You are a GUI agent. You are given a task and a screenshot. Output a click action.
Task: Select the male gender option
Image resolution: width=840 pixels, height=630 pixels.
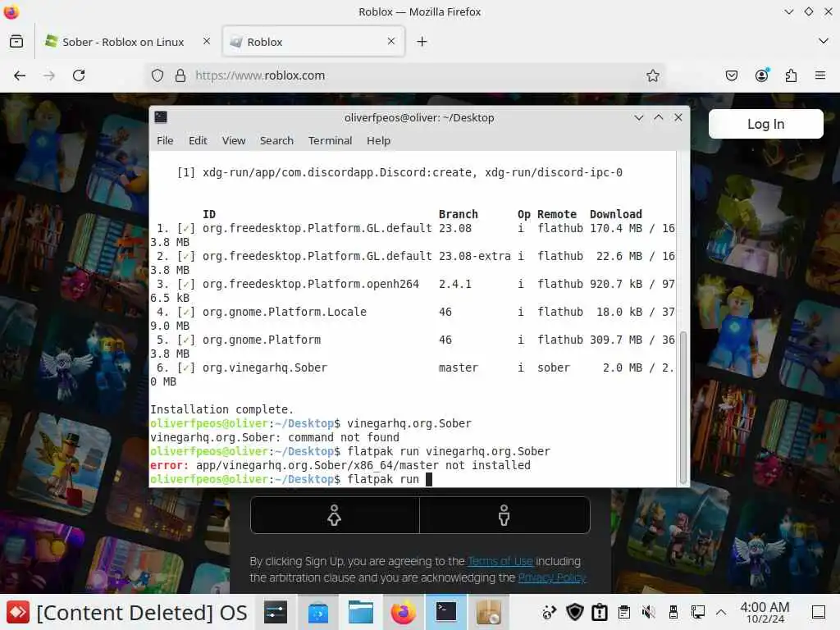point(504,515)
